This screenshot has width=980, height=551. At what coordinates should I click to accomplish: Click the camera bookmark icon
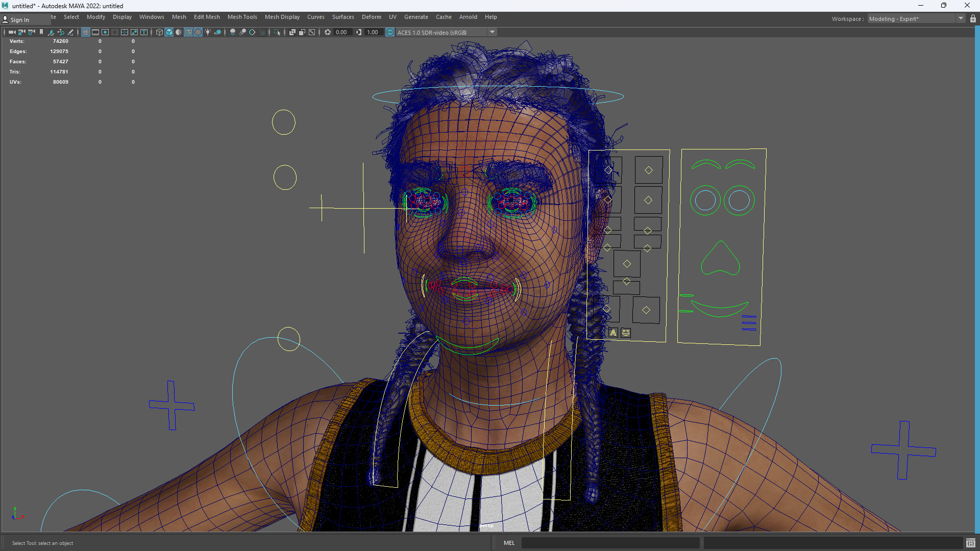41,32
